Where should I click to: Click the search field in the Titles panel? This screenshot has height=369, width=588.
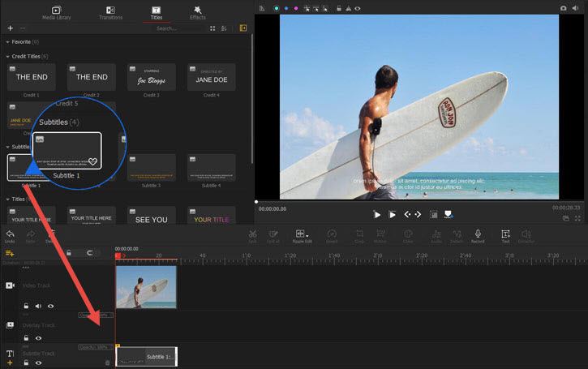click(175, 28)
